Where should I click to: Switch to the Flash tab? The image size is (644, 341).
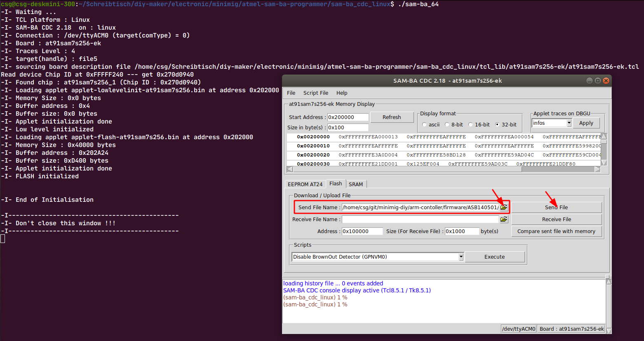336,184
